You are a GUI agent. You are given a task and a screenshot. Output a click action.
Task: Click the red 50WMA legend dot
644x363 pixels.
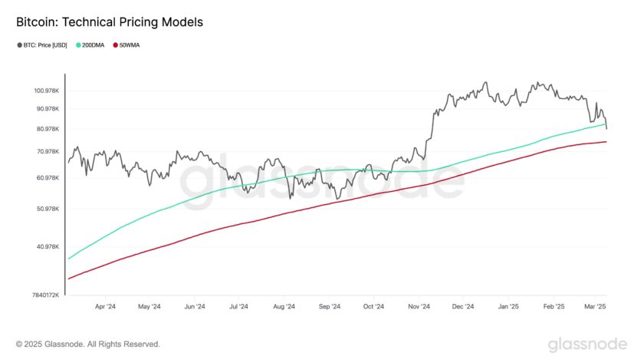coord(116,45)
